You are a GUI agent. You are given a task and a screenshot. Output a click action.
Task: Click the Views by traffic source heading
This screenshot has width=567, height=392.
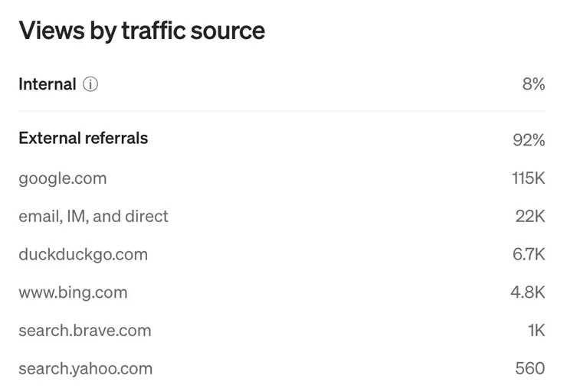[142, 31]
